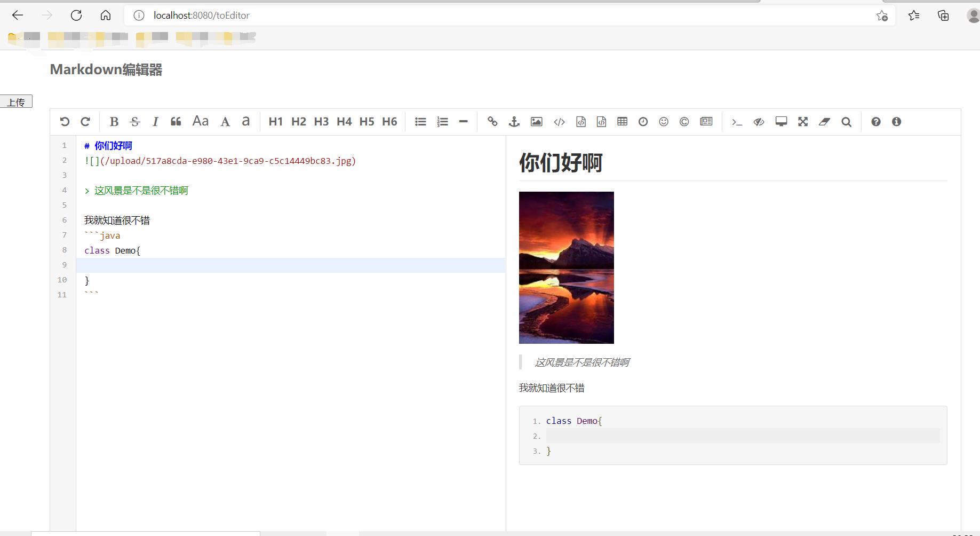Insert an unordered list
The height and width of the screenshot is (536, 980).
tap(421, 122)
